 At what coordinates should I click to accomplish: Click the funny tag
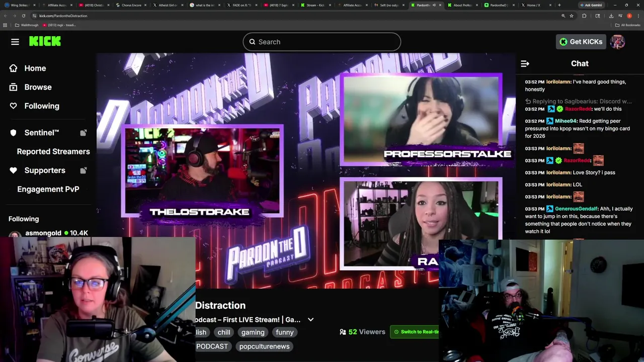[x=285, y=332]
